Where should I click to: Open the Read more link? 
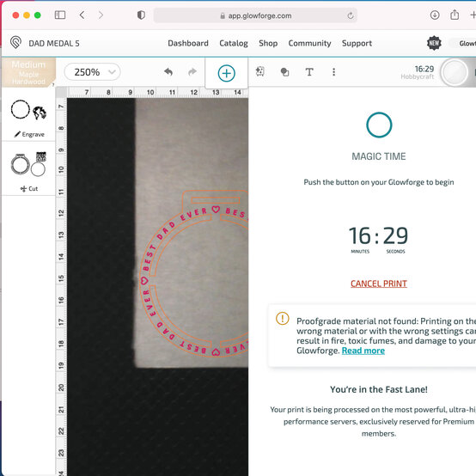click(363, 351)
